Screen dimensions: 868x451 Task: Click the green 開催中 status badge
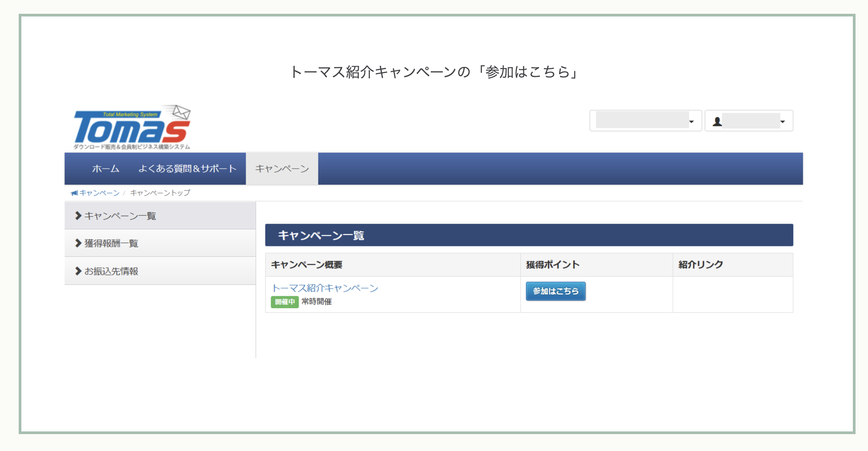(x=284, y=302)
